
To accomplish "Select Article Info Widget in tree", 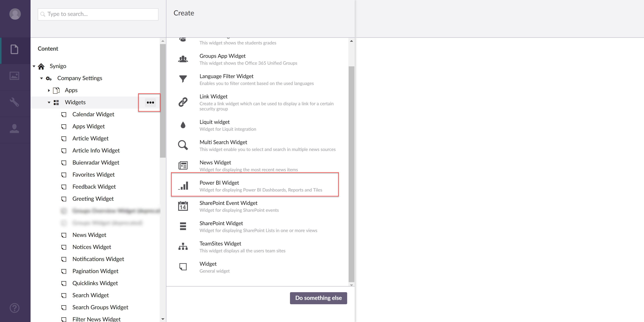I will tap(96, 150).
